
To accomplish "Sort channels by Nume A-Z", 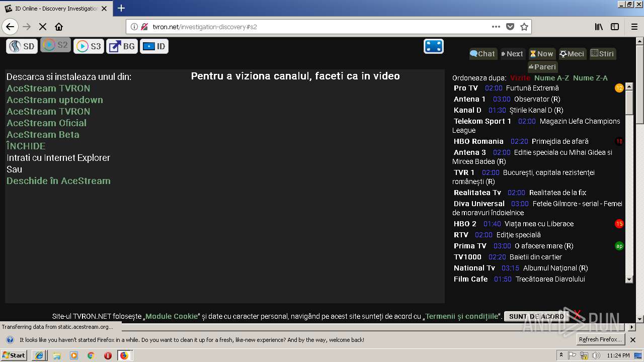I will point(552,78).
